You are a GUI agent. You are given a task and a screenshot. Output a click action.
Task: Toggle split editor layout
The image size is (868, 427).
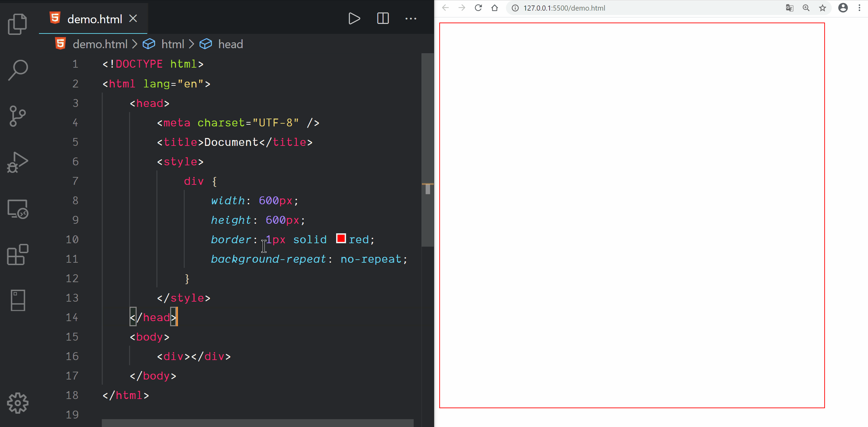point(383,18)
